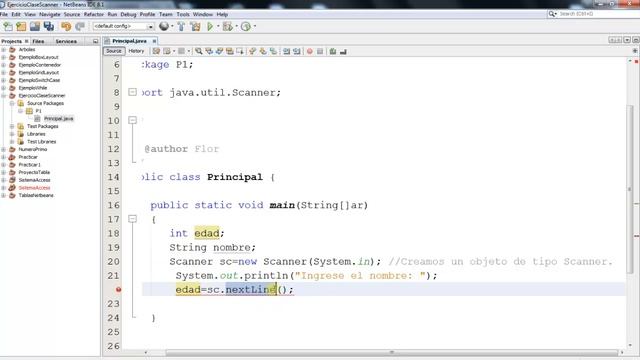The image size is (640, 360).
Task: Select the SistemaAccess project in red
Action: click(34, 188)
